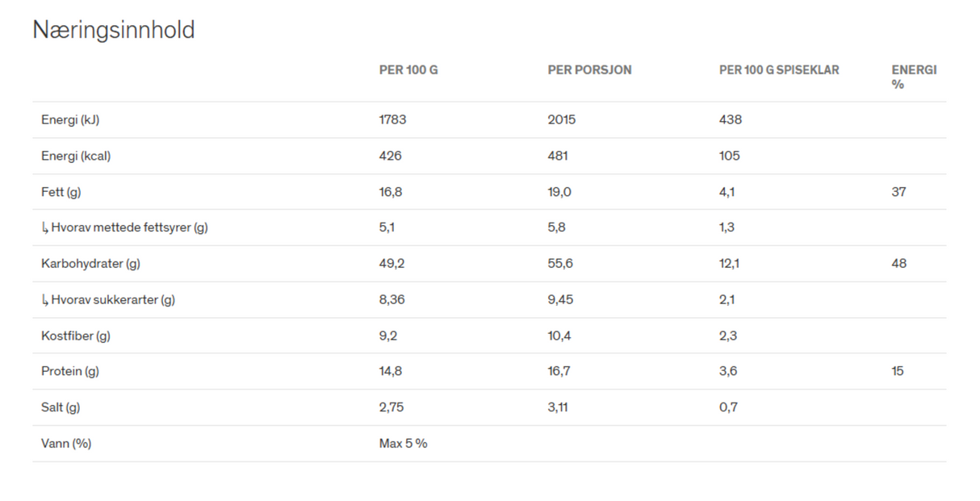Select the PER 100 G column header
980x501 pixels.
point(408,70)
